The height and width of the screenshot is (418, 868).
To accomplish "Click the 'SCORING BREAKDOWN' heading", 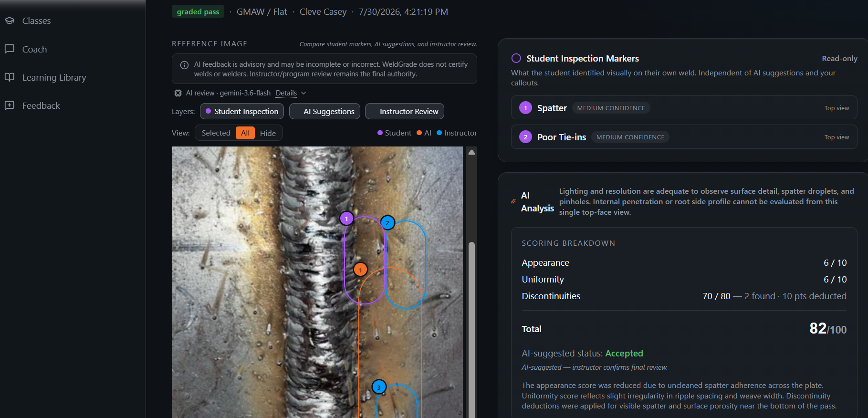I will [x=568, y=243].
